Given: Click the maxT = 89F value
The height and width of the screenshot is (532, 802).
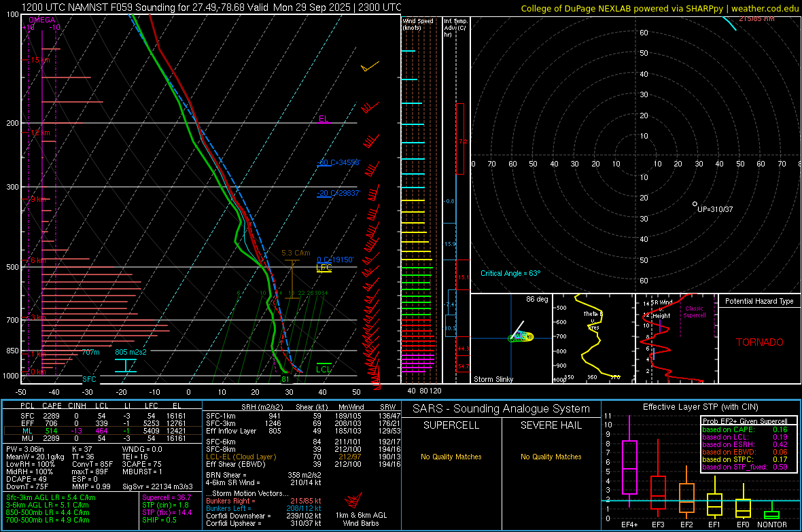Looking at the screenshot, I should 90,472.
